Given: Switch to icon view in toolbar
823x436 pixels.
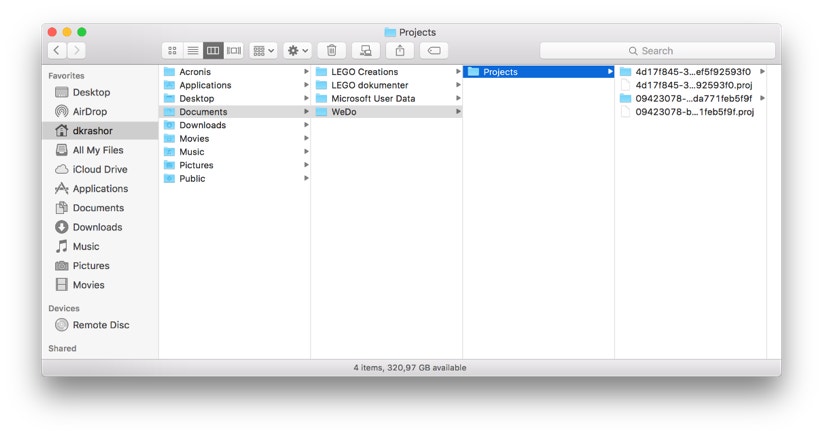Looking at the screenshot, I should [172, 50].
